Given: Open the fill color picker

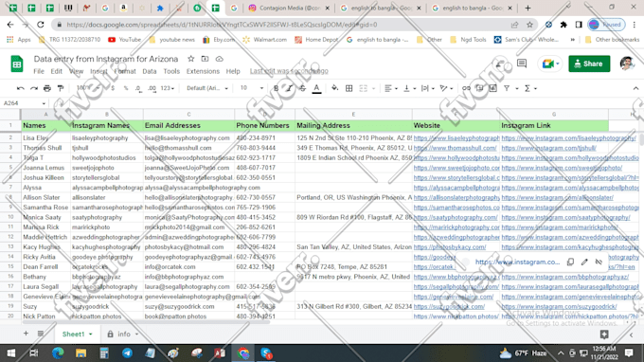Looking at the screenshot, I should coord(334,88).
